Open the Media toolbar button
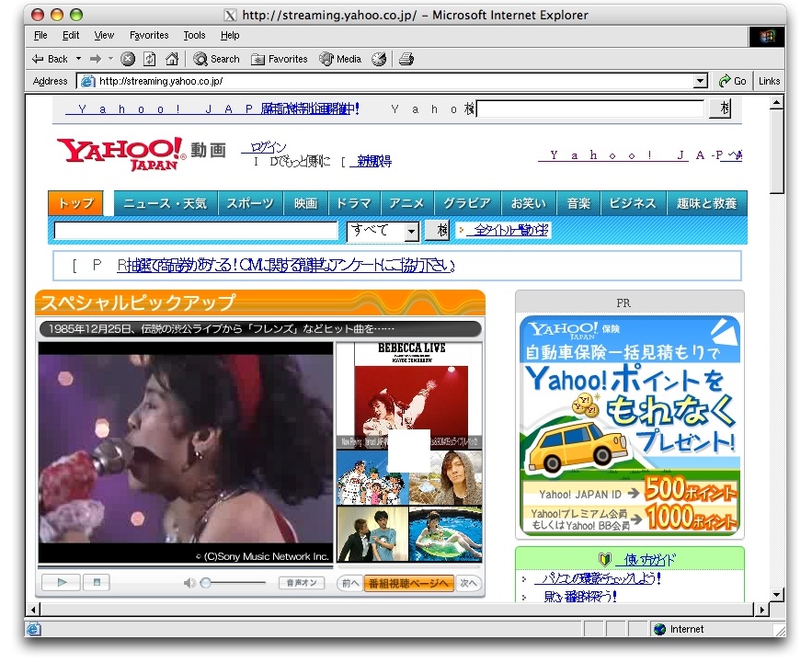Screen dimensions: 812x662 pyautogui.click(x=340, y=59)
